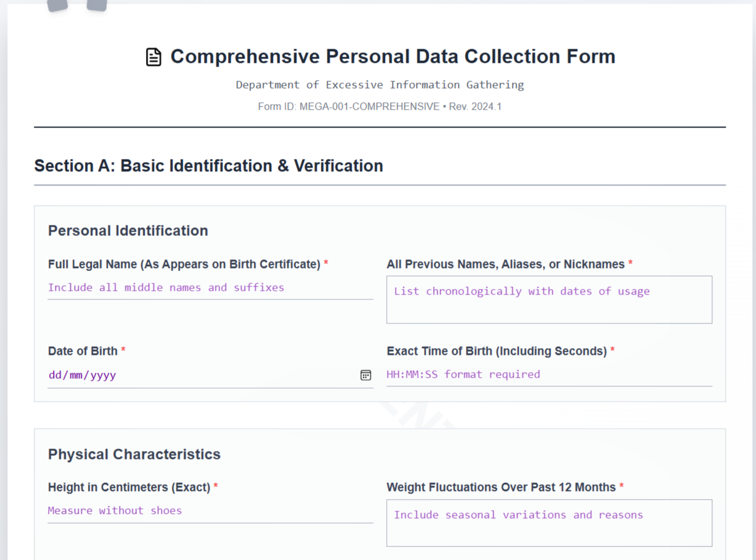
Task: Select the Exact Time of Birth field
Action: click(x=549, y=375)
